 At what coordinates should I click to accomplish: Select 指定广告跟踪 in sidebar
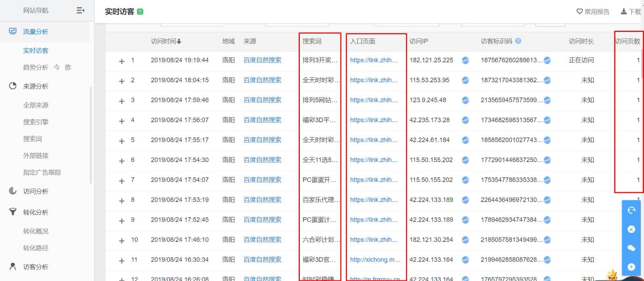42,172
